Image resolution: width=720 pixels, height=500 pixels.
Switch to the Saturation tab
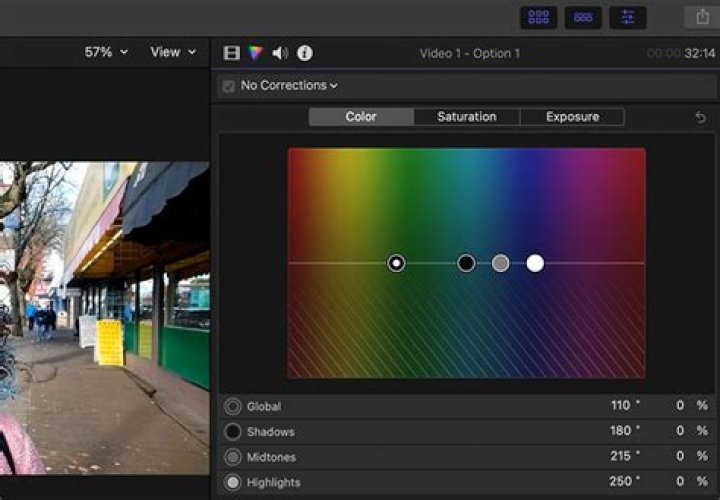click(467, 117)
